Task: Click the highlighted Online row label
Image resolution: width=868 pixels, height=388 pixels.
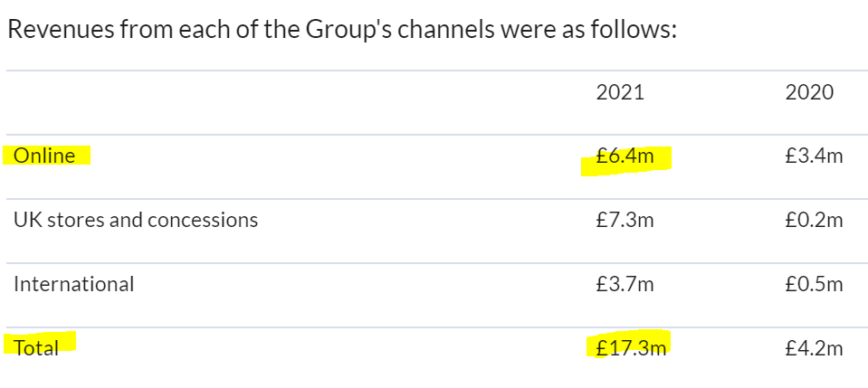Action: click(x=44, y=156)
